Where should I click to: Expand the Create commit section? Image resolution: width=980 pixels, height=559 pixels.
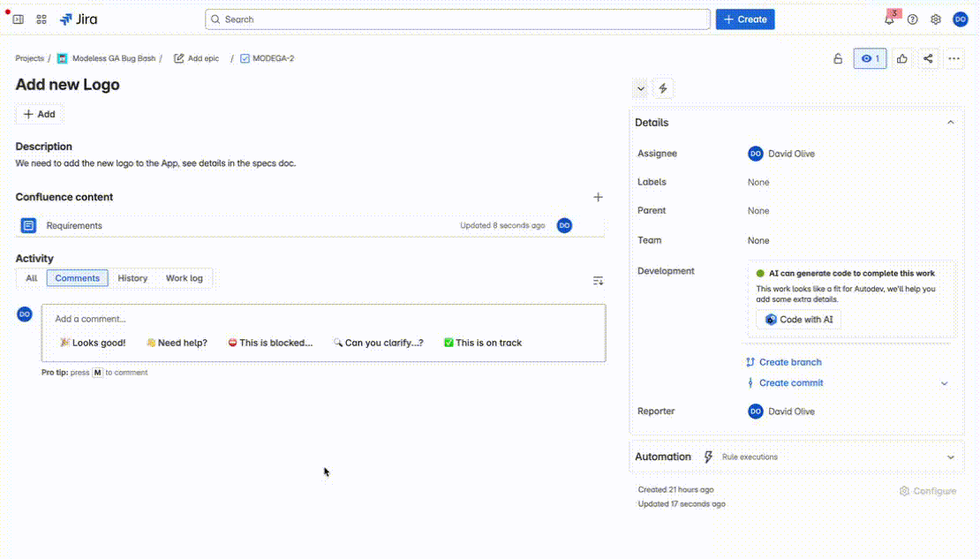point(945,382)
